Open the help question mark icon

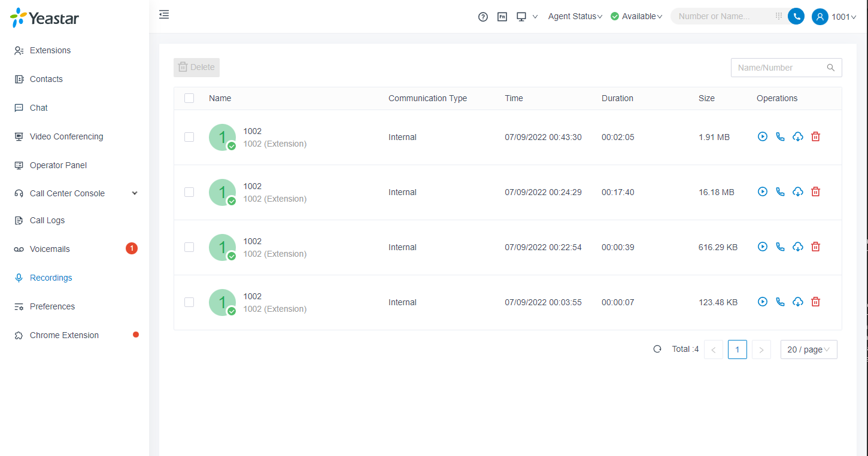[x=483, y=17]
